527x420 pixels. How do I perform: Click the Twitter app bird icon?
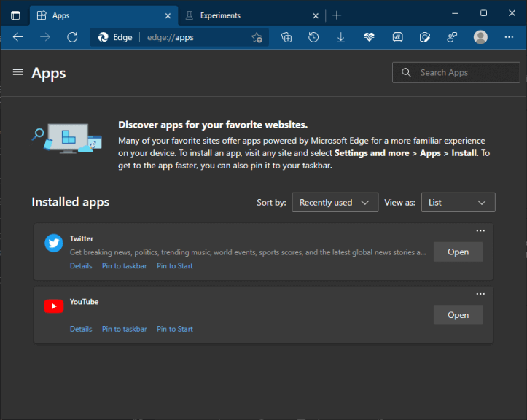point(54,243)
